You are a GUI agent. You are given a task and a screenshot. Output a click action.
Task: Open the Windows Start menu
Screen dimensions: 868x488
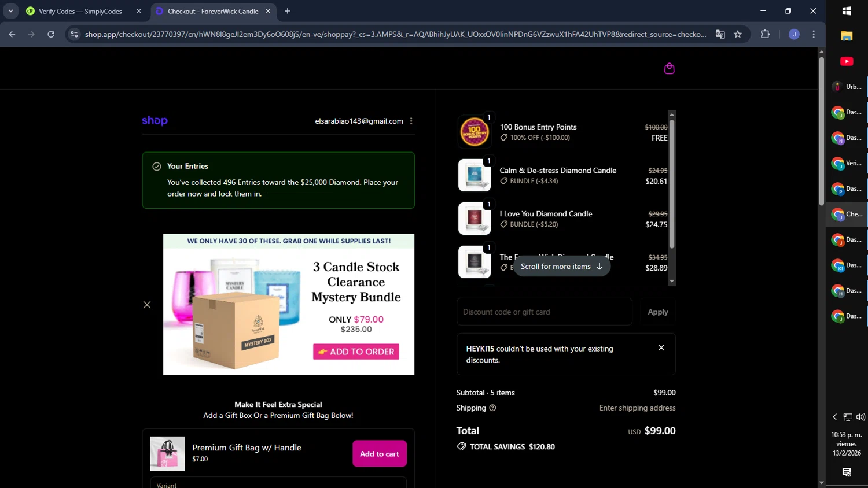[x=847, y=11]
